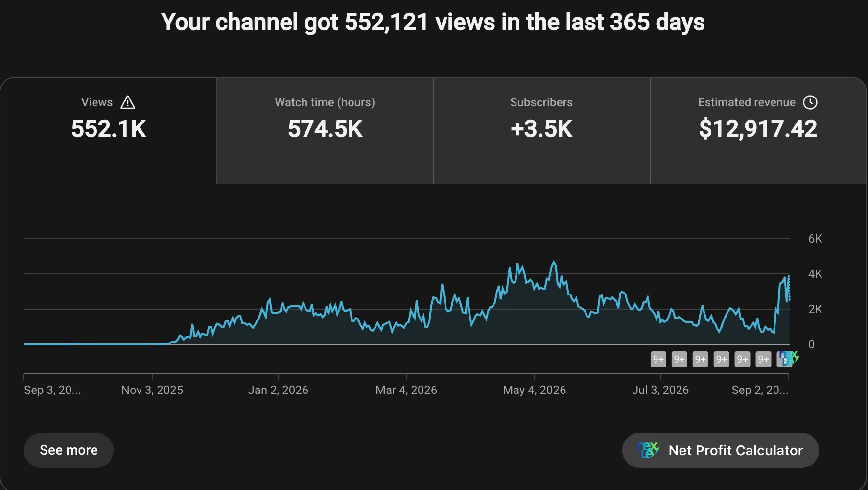This screenshot has height=490, width=868.
Task: Click the 'May 4, 2026' date label
Action: point(535,390)
